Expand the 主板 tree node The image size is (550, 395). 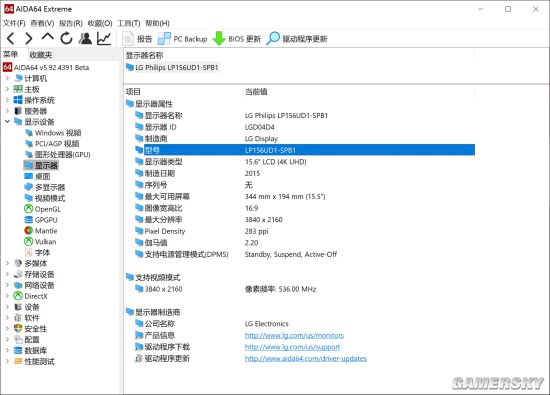pyautogui.click(x=7, y=89)
